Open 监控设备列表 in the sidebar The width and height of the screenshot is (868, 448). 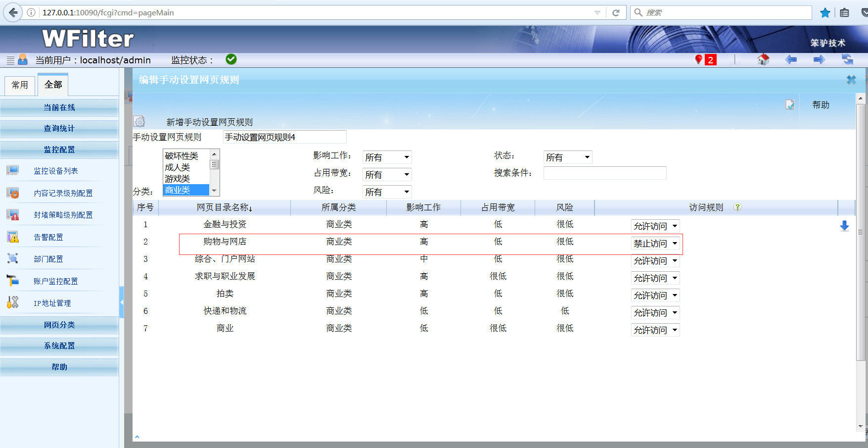(x=56, y=171)
